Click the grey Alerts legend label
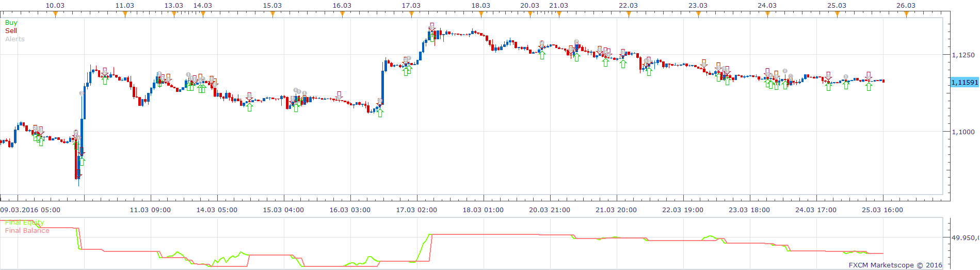The width and height of the screenshot is (980, 270). (x=15, y=39)
